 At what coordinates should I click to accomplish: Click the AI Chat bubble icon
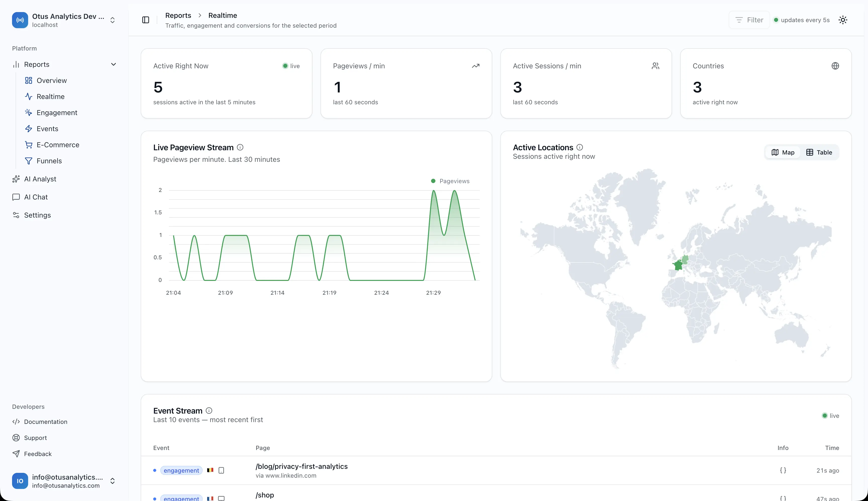[16, 197]
